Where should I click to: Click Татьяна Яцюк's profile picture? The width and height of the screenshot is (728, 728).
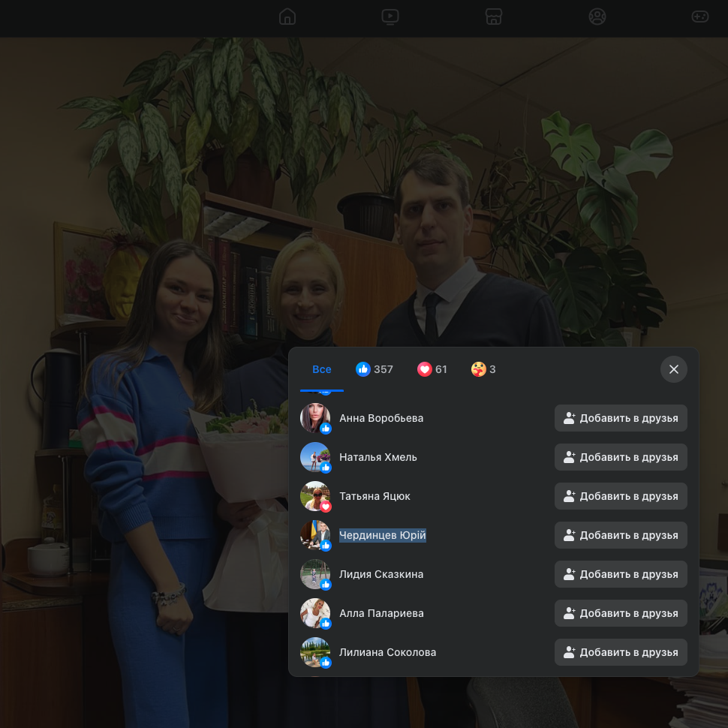315,496
